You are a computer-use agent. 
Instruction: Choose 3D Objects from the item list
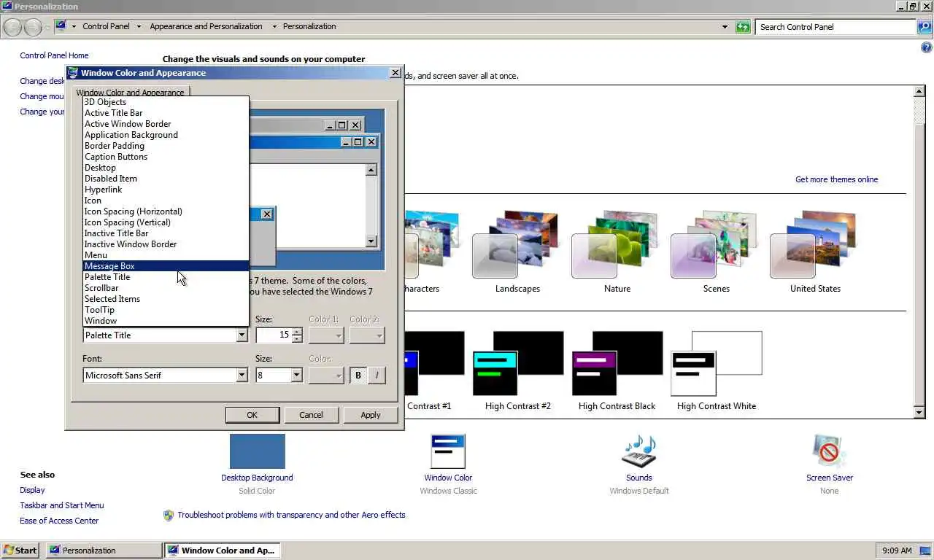pyautogui.click(x=166, y=102)
